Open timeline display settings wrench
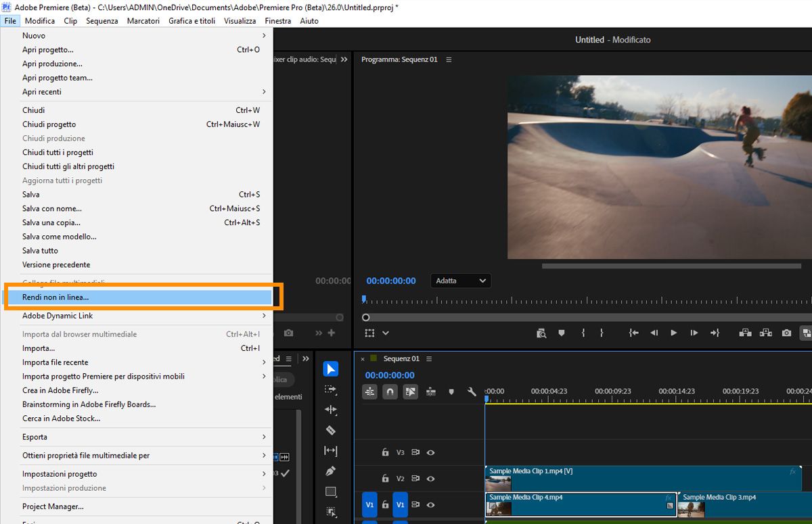 click(472, 391)
